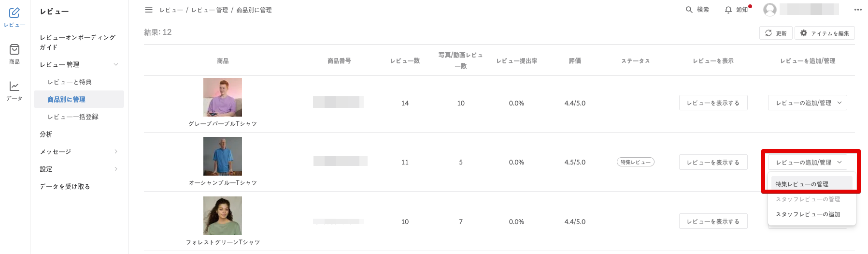The image size is (868, 254).
Task: Open レビュー一括登録 in the sidebar
Action: [73, 117]
